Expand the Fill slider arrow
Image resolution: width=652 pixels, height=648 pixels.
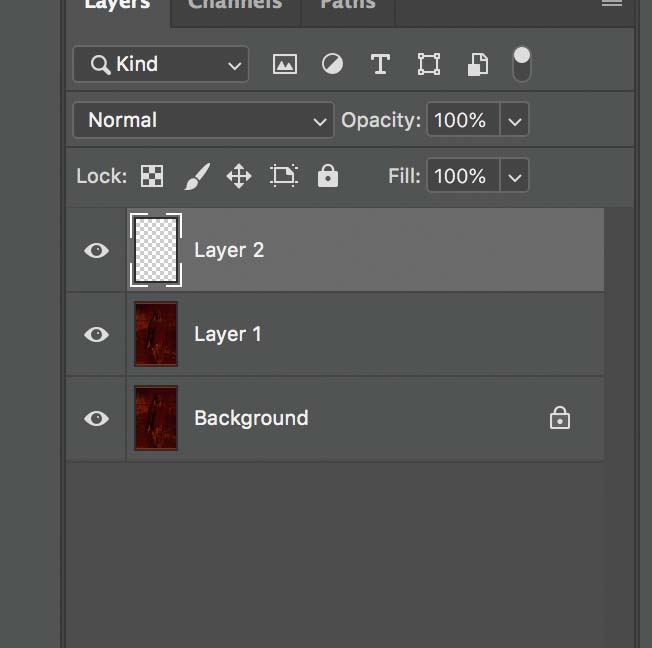(x=515, y=176)
